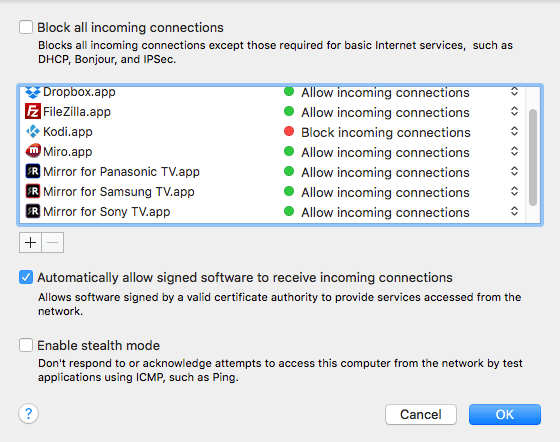The height and width of the screenshot is (442, 560).
Task: Open the help question mark button
Action: pyautogui.click(x=28, y=414)
